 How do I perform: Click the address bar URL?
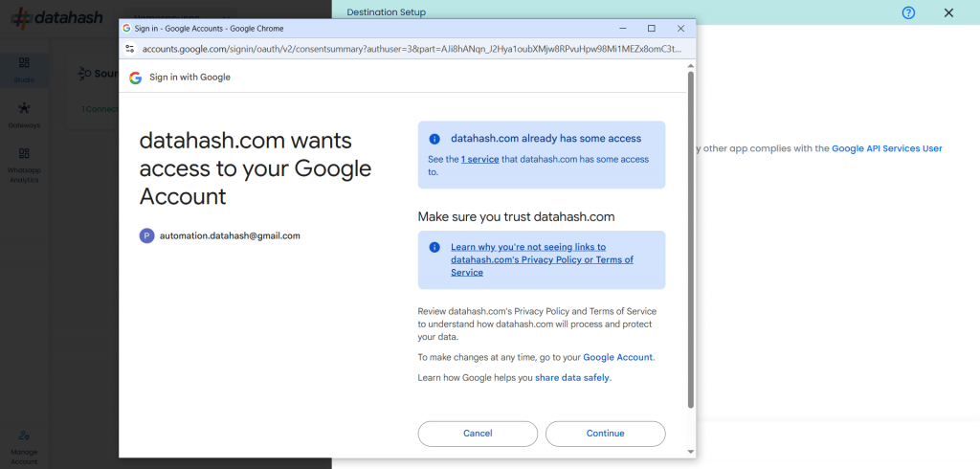point(412,49)
